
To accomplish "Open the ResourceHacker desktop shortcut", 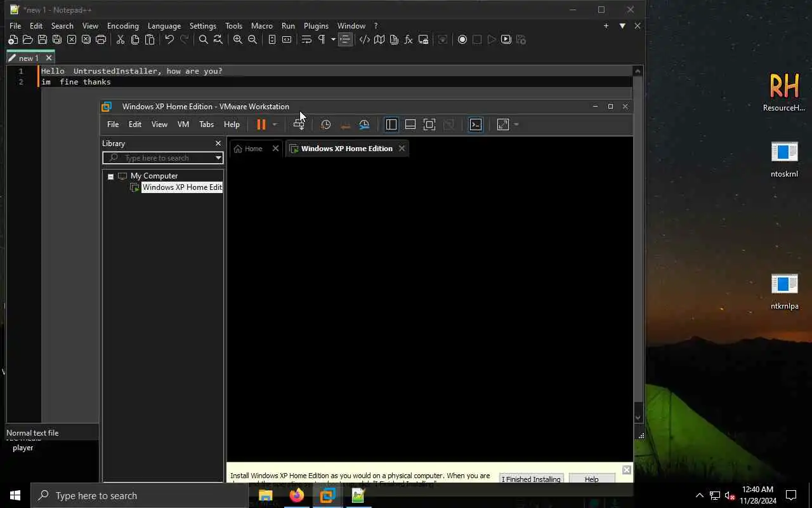I will tap(784, 92).
